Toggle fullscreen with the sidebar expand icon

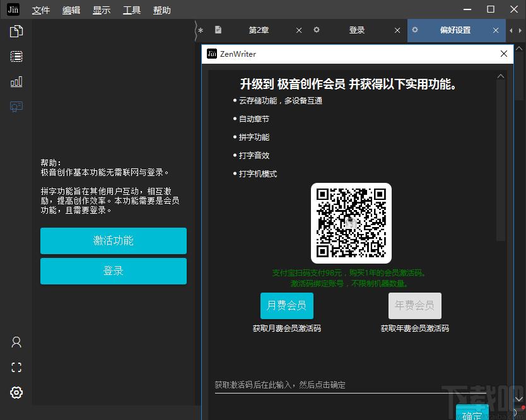(x=16, y=367)
